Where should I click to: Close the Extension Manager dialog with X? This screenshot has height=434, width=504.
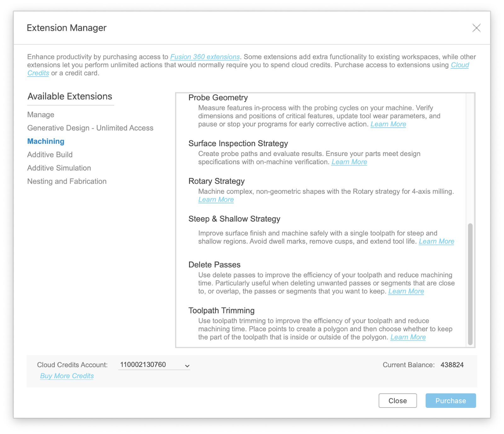coord(476,28)
